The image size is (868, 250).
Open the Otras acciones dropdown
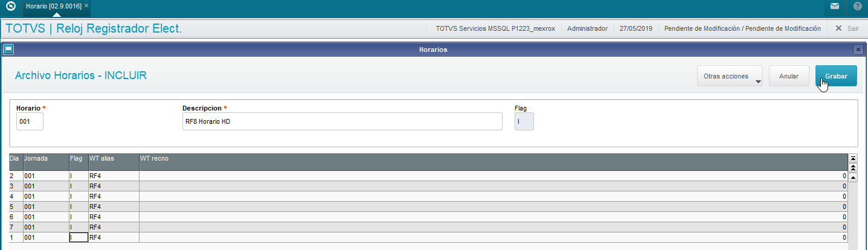730,77
